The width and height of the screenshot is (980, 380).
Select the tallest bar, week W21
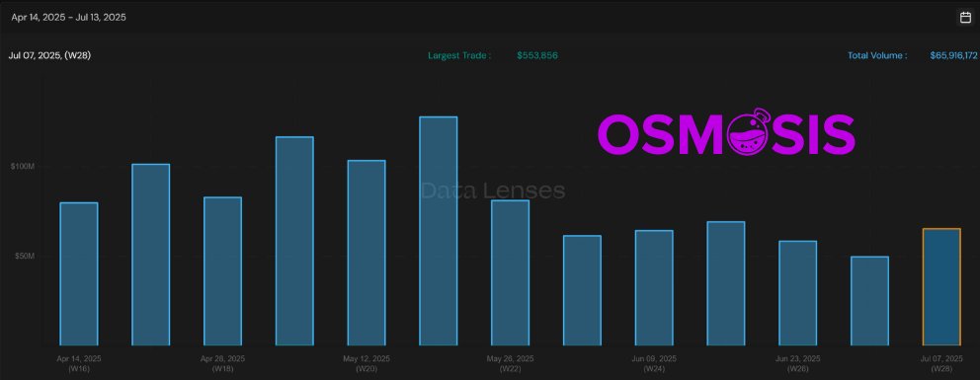pyautogui.click(x=438, y=231)
